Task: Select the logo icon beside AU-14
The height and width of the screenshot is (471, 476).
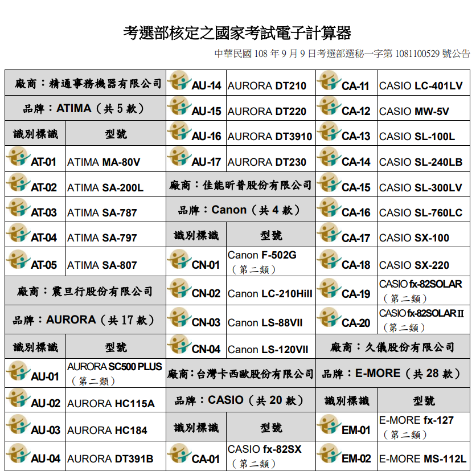Action: pyautogui.click(x=179, y=80)
